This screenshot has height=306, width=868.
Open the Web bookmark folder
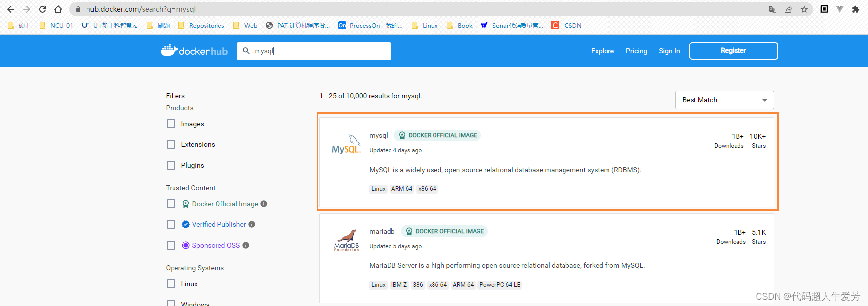(x=245, y=25)
